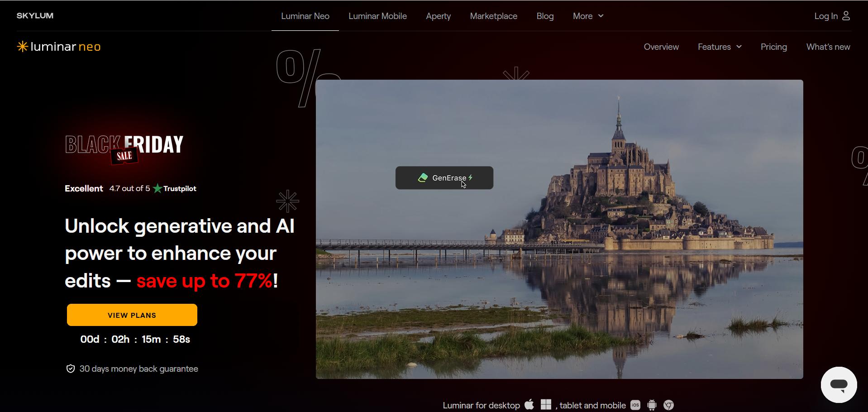Open the Blog menu item
868x412 pixels.
[544, 16]
